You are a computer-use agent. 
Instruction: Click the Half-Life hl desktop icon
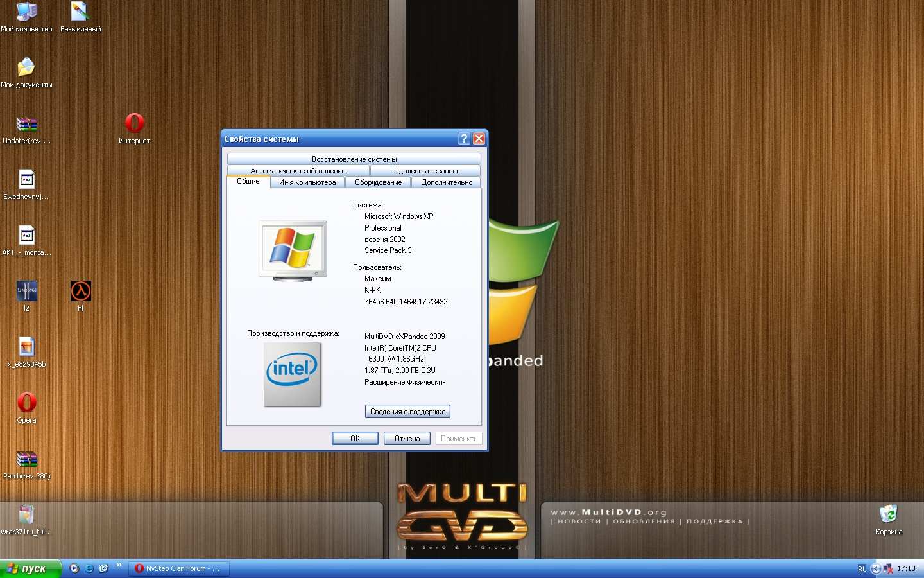(80, 292)
